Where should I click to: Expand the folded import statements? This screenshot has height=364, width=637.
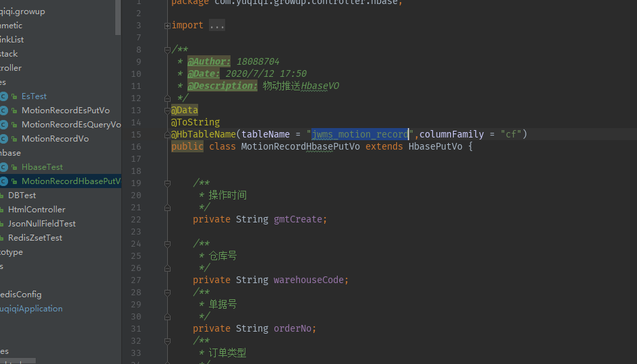(167, 26)
